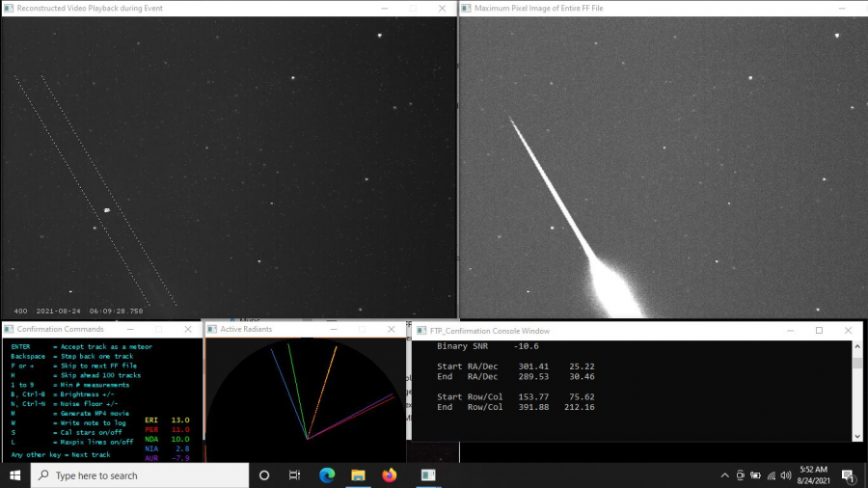The width and height of the screenshot is (868, 488).
Task: Click 'ENTER = Accept track as a meteor' line
Action: point(81,346)
